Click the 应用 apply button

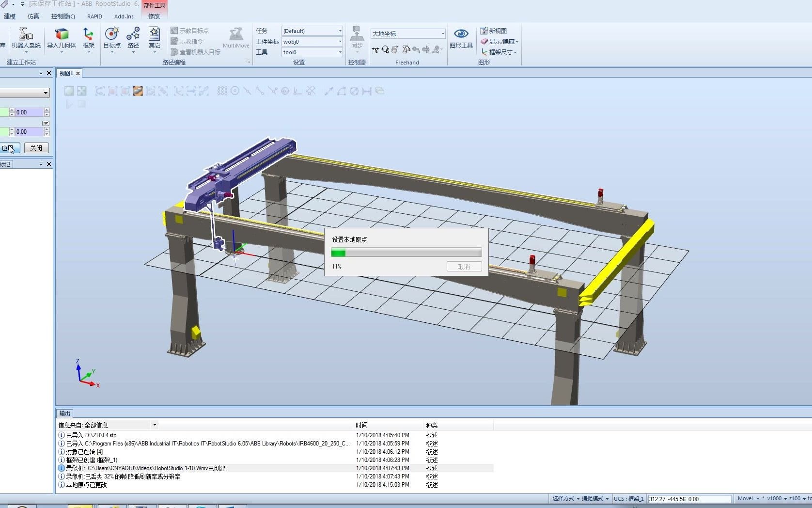(10, 148)
